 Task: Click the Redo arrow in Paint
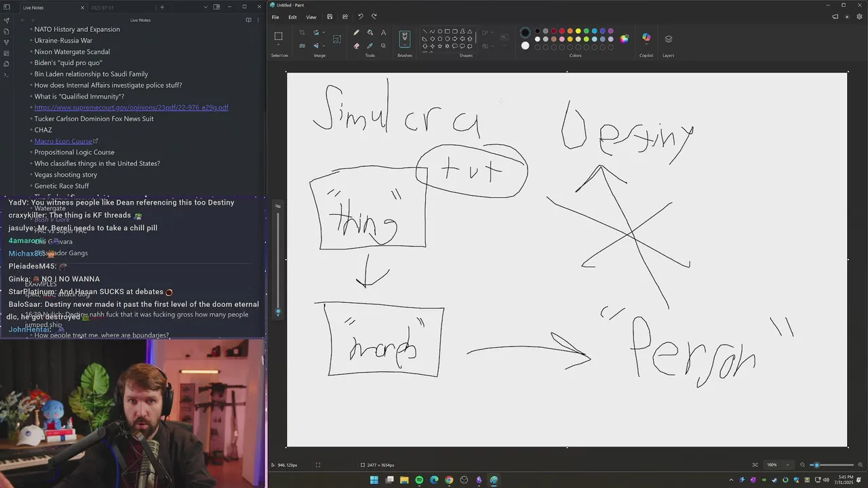(374, 17)
